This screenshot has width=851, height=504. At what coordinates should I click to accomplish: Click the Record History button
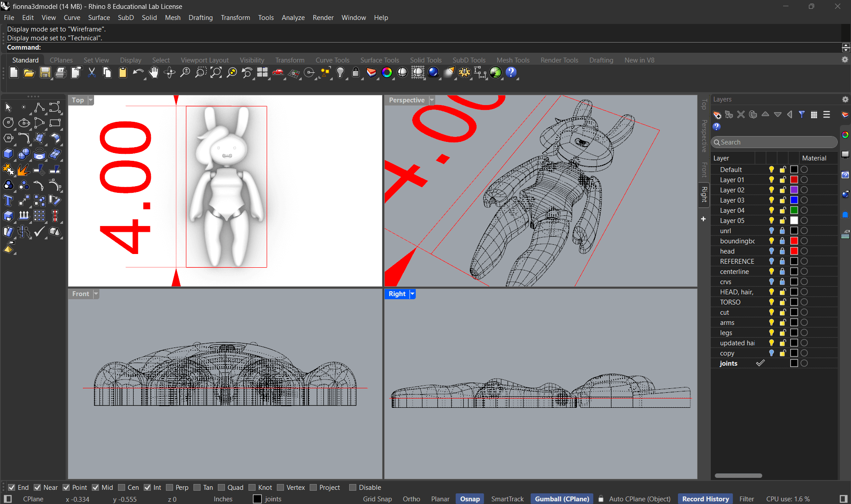click(x=705, y=499)
